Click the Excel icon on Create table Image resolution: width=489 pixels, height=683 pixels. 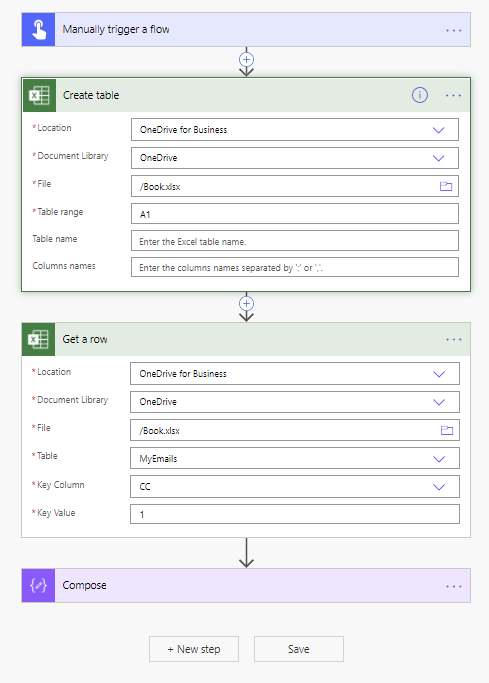(x=39, y=95)
